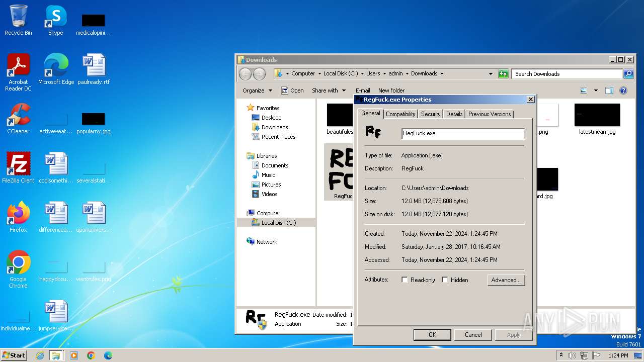Click the Search Downloads box
The image size is (644, 362).
point(568,74)
